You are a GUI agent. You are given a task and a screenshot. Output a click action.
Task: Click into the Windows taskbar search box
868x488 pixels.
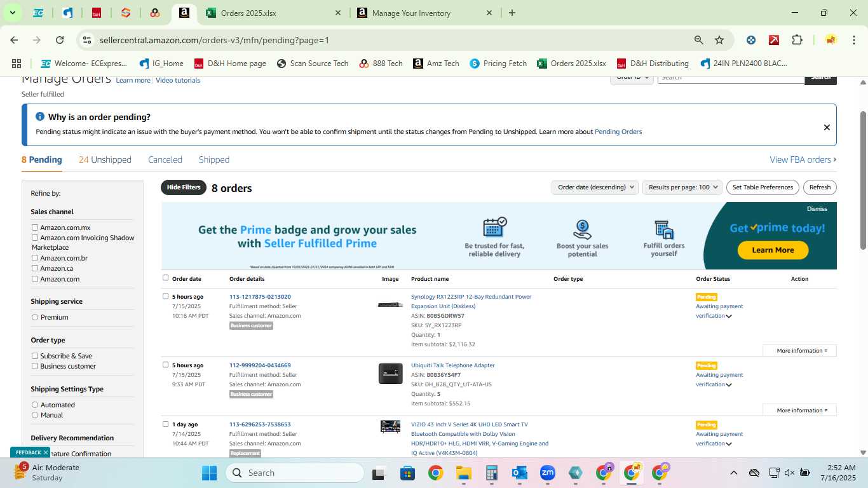click(x=295, y=473)
